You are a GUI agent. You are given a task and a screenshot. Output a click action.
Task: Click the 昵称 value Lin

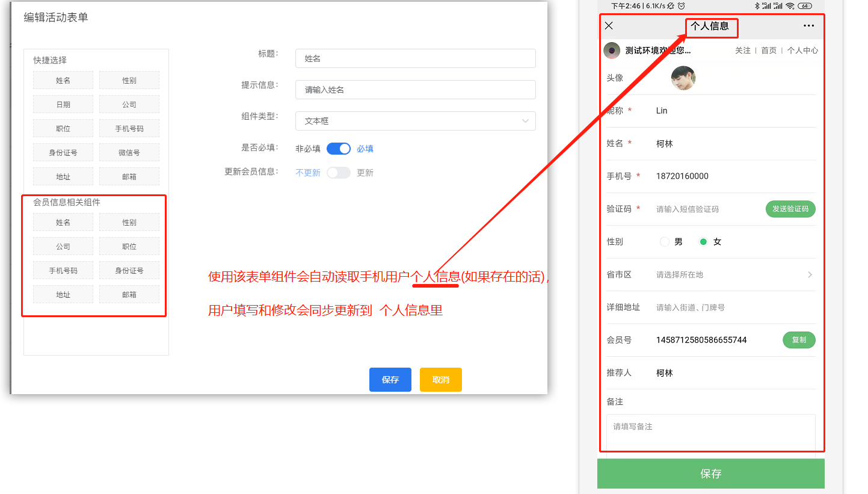[662, 111]
